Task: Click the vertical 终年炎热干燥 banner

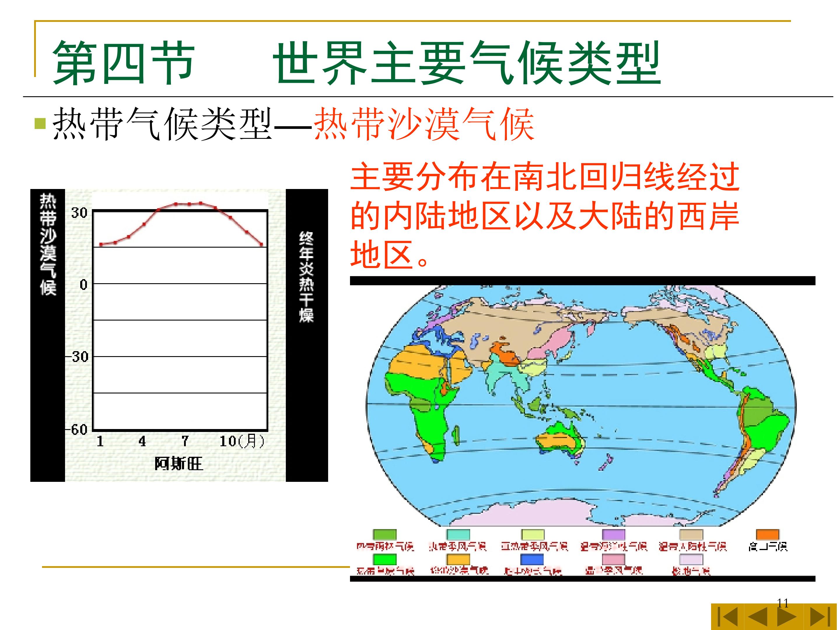Action: click(x=307, y=277)
